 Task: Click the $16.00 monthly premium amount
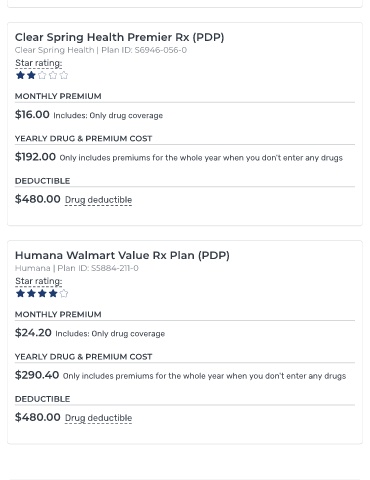pyautogui.click(x=32, y=115)
